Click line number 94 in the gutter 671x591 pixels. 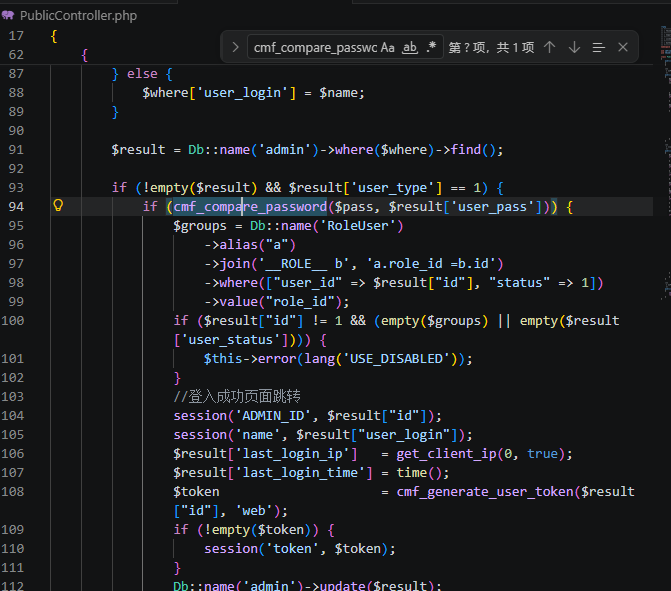tap(16, 207)
